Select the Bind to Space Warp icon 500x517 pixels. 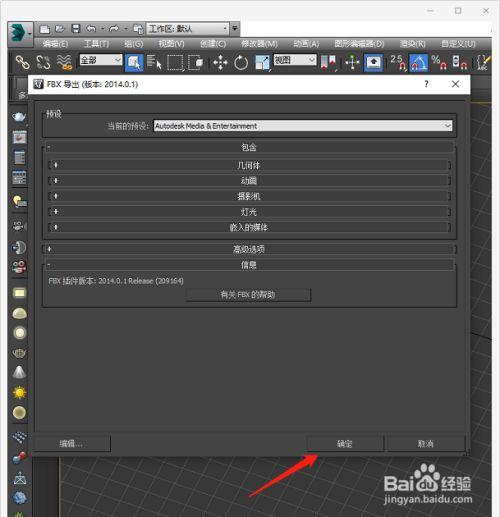click(64, 62)
